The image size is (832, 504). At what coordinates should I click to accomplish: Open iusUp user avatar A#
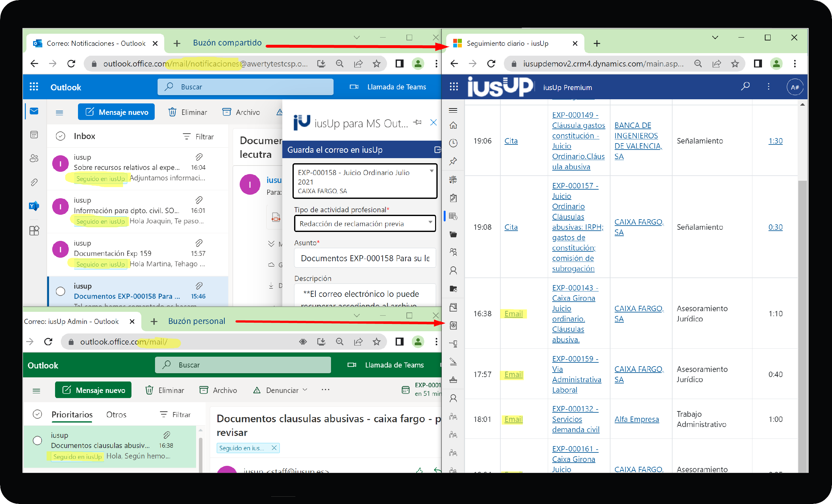[794, 87]
